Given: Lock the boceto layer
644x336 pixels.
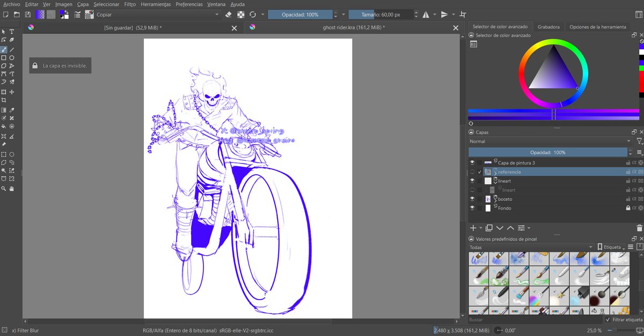Looking at the screenshot, I should (x=628, y=199).
